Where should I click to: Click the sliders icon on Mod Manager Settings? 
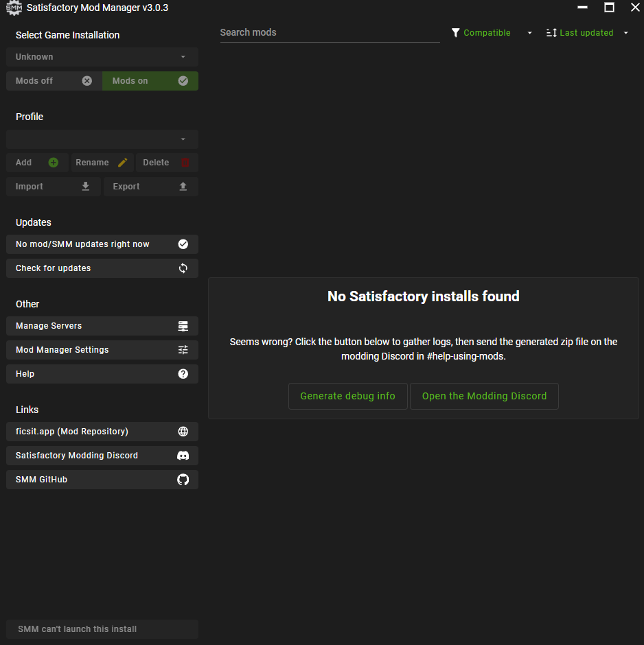(x=183, y=350)
